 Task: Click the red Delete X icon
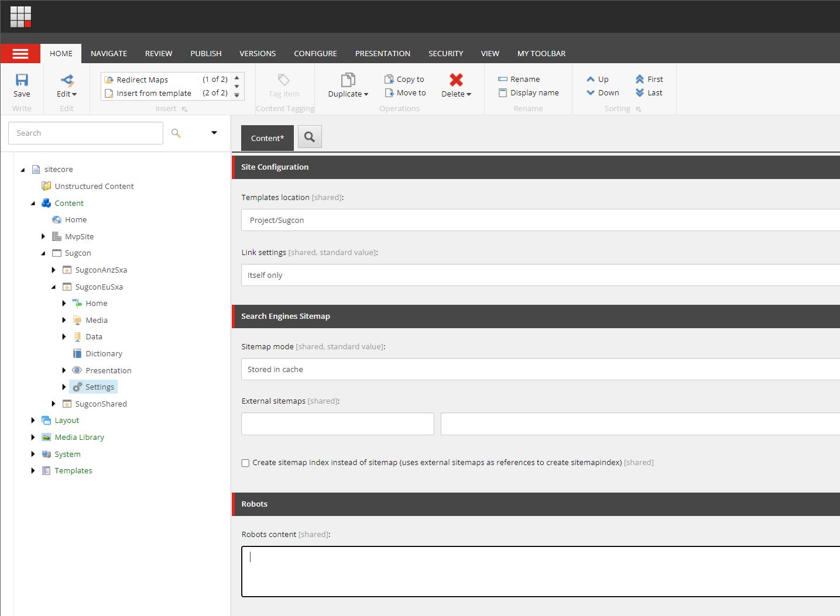[x=457, y=80]
